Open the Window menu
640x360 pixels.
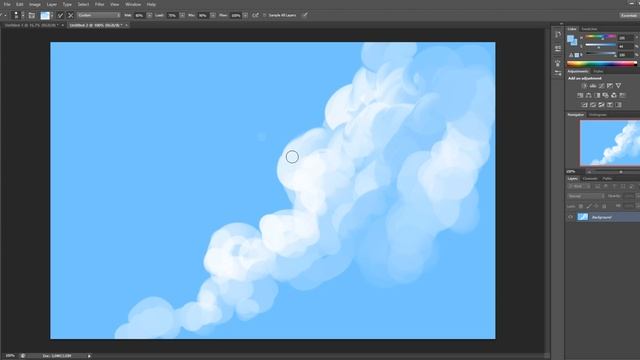tap(133, 4)
